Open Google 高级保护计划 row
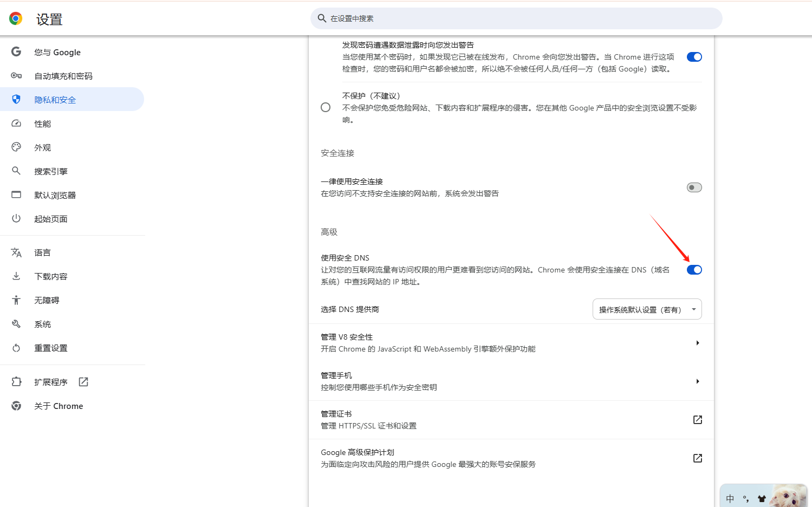 coord(511,458)
